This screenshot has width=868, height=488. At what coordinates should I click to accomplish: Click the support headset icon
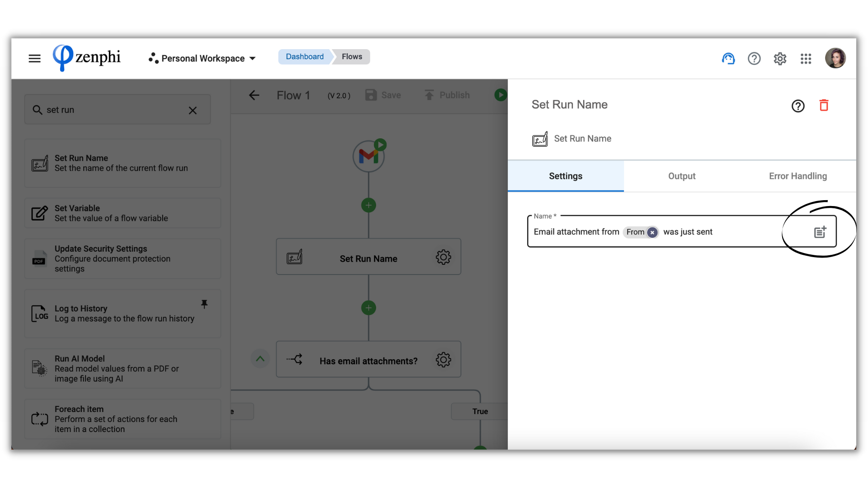point(728,58)
